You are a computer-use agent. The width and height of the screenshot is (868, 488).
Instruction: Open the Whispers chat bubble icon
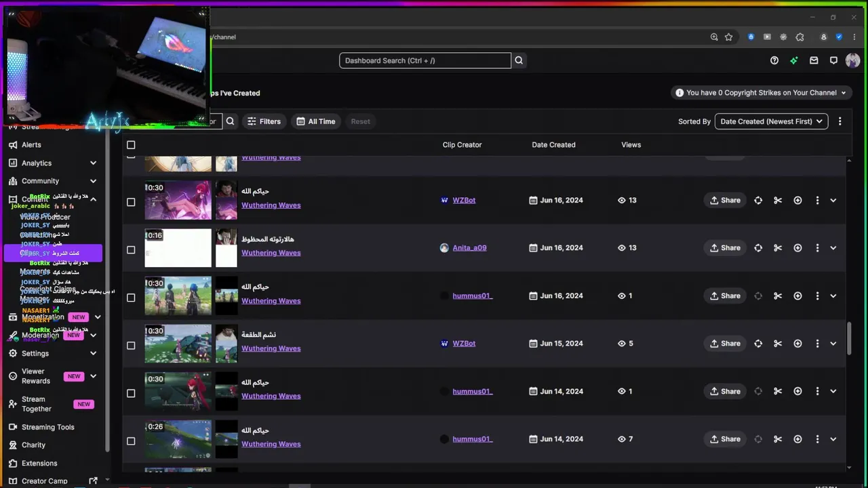833,60
